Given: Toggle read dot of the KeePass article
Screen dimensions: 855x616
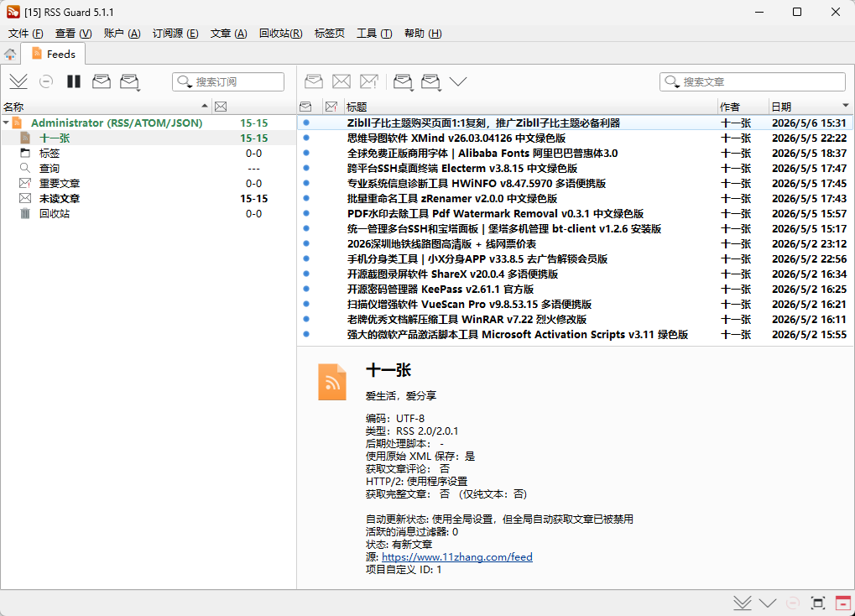Looking at the screenshot, I should pos(306,290).
